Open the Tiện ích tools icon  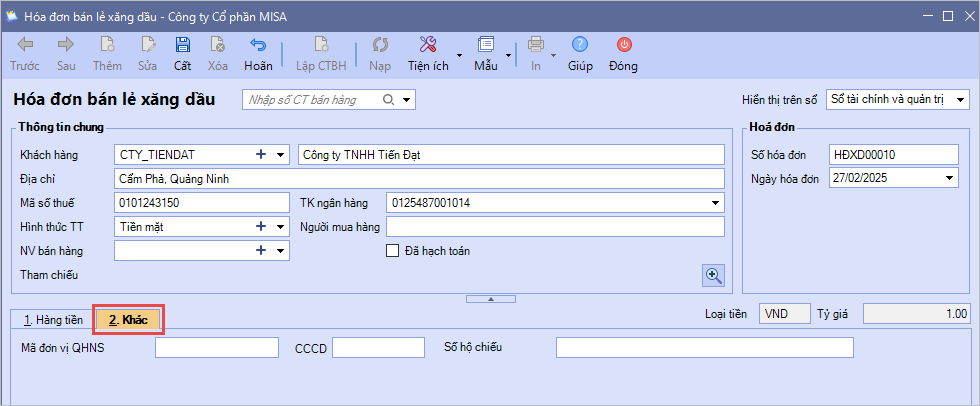(428, 45)
